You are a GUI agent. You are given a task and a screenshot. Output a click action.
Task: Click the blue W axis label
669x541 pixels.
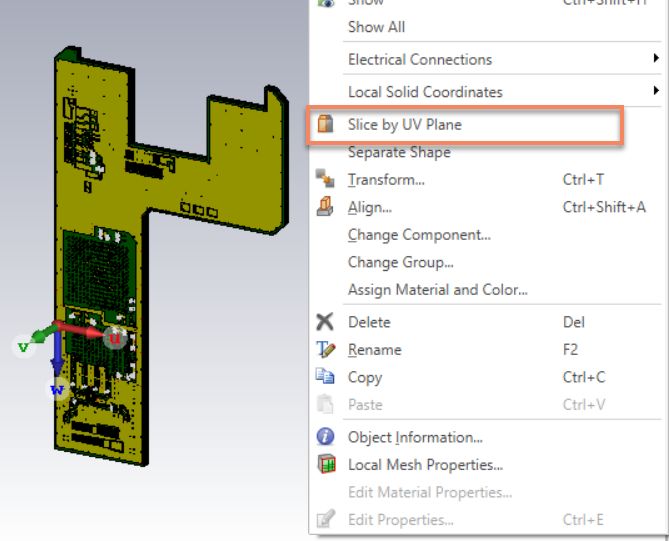pos(57,390)
